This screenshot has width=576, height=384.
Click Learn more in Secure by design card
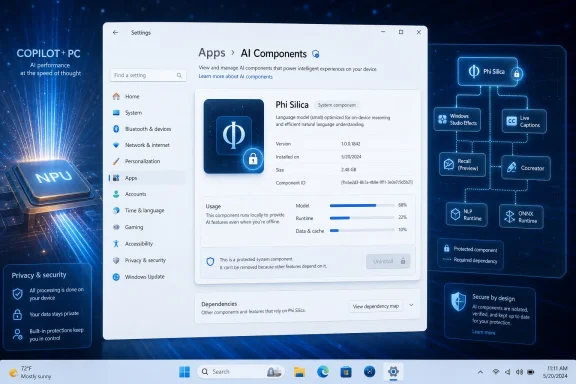pos(483,332)
